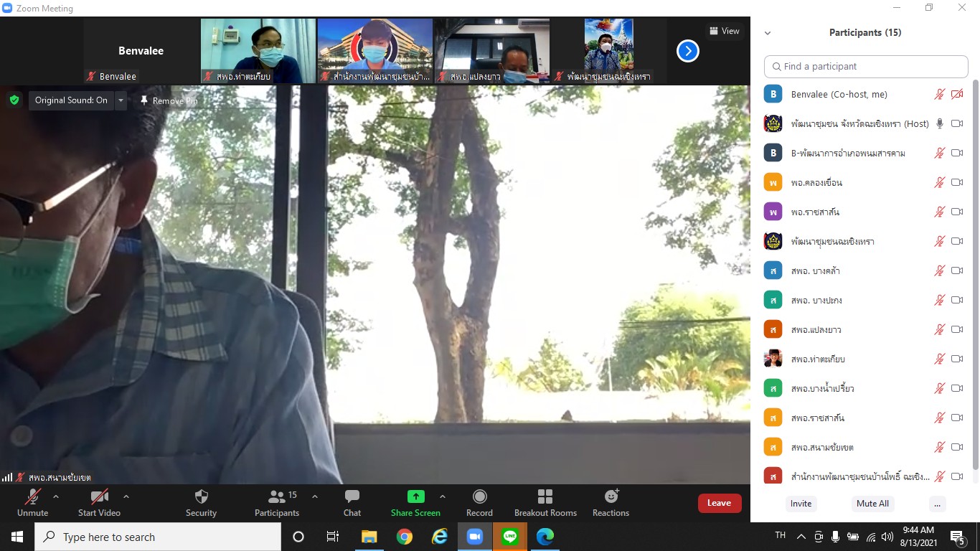
Task: Start recording with the Record icon
Action: point(479,497)
